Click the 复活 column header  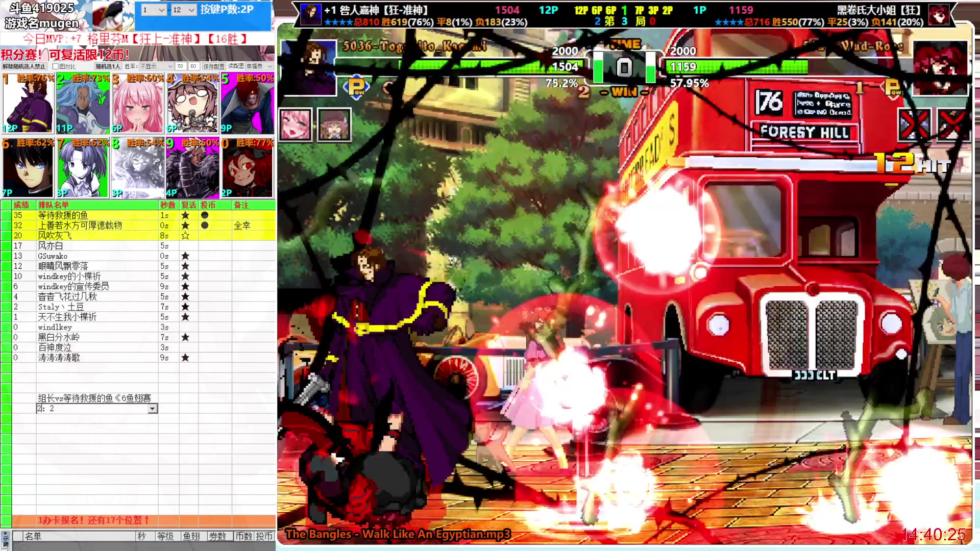point(188,205)
